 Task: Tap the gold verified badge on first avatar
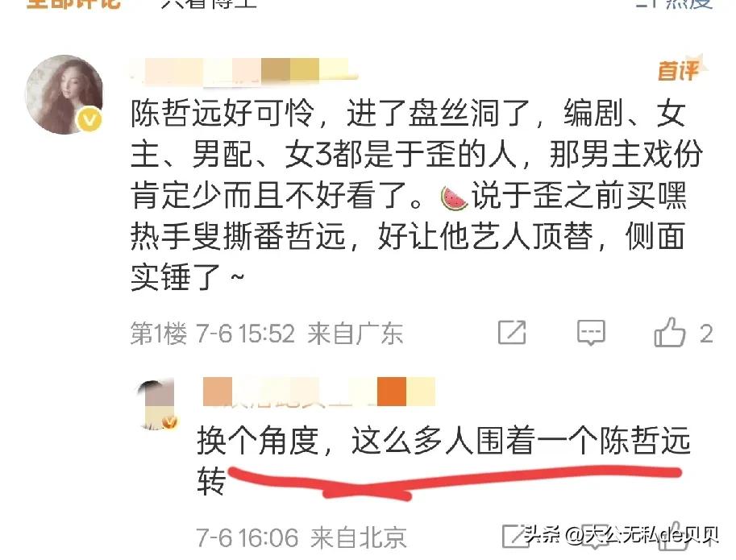[89, 119]
